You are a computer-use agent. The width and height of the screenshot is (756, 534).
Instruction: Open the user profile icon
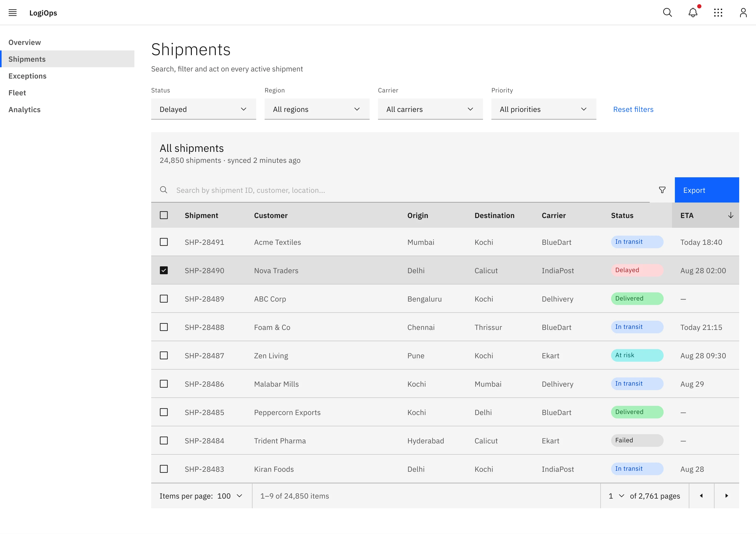[743, 13]
